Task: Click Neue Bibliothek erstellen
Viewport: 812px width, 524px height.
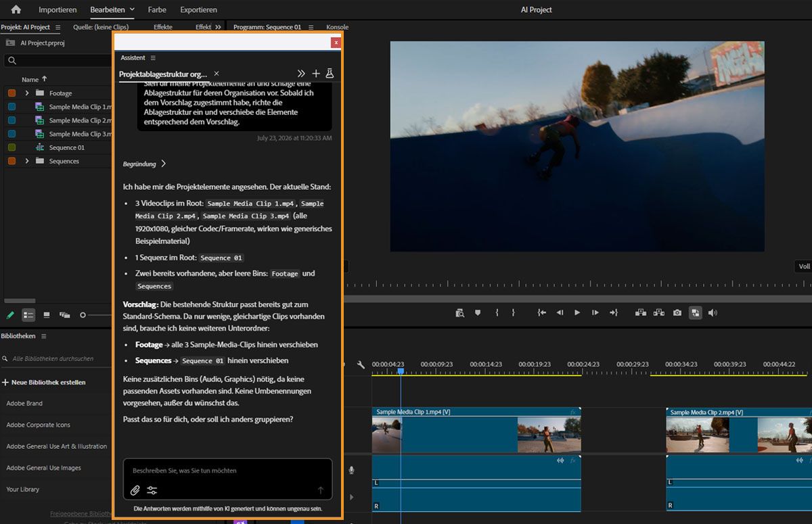Action: coord(44,382)
